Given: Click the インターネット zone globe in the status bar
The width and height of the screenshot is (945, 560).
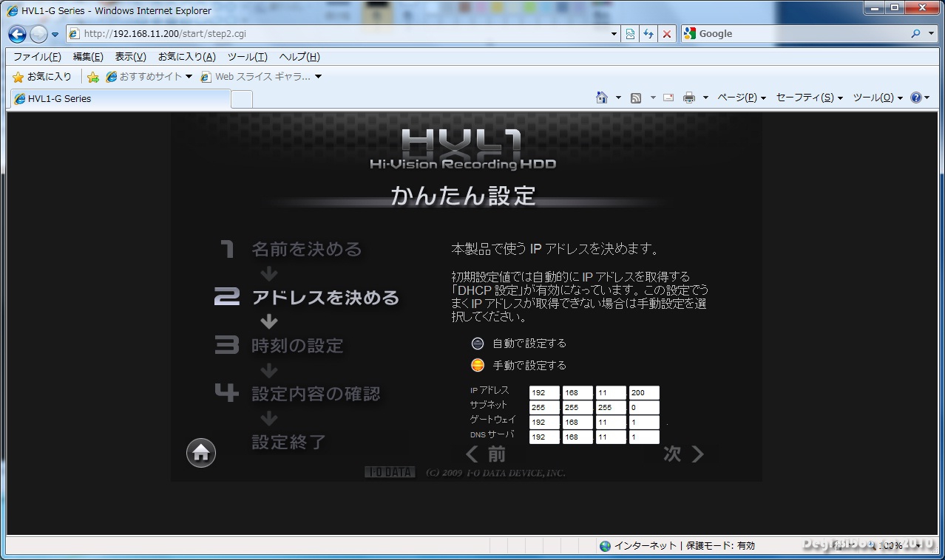Looking at the screenshot, I should click(606, 546).
